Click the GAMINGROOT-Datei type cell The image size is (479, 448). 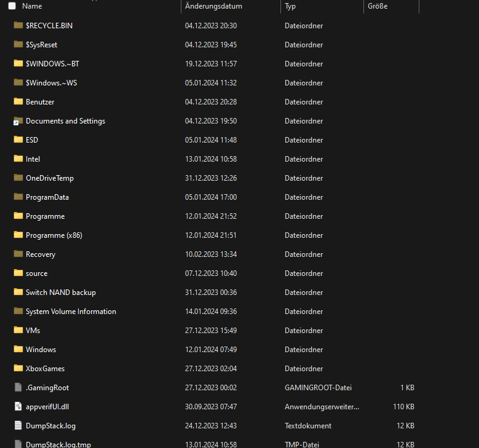319,388
